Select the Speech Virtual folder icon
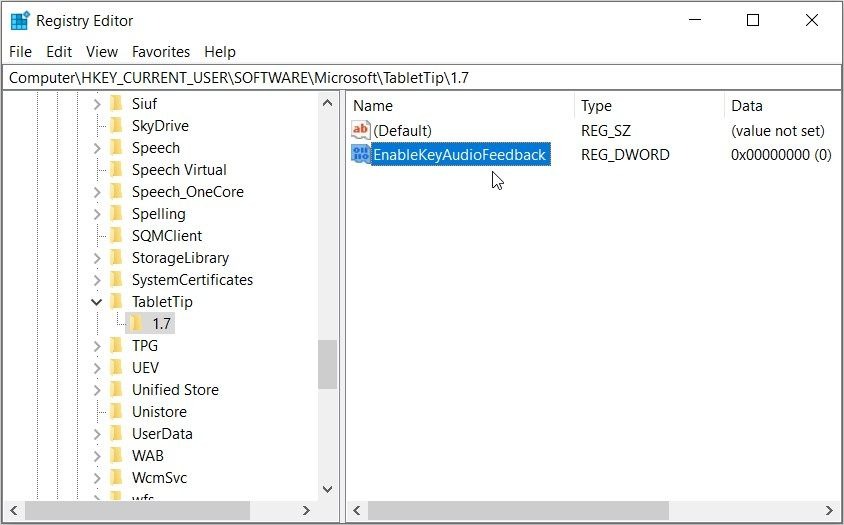 [117, 169]
